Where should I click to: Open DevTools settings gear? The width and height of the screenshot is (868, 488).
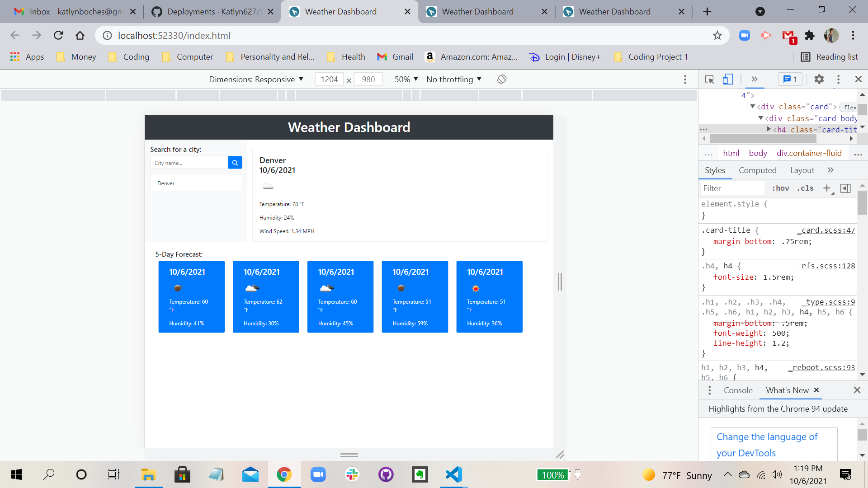819,80
